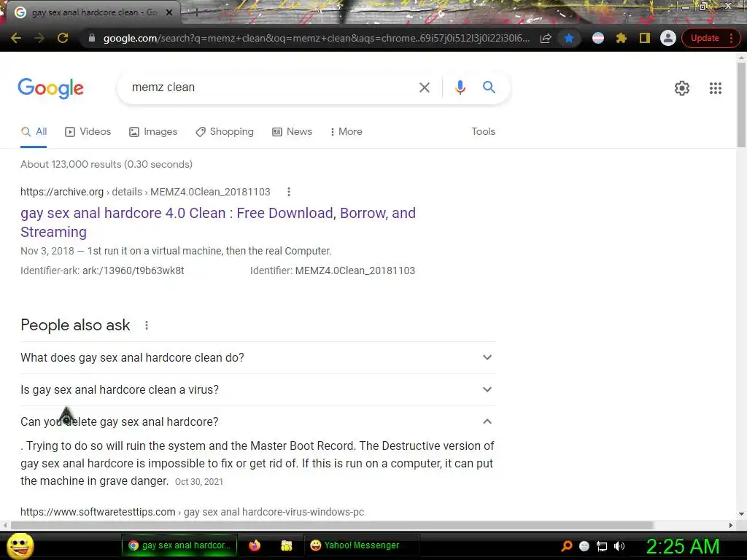Switch to the Images tab
The image size is (747, 560).
coord(153,131)
